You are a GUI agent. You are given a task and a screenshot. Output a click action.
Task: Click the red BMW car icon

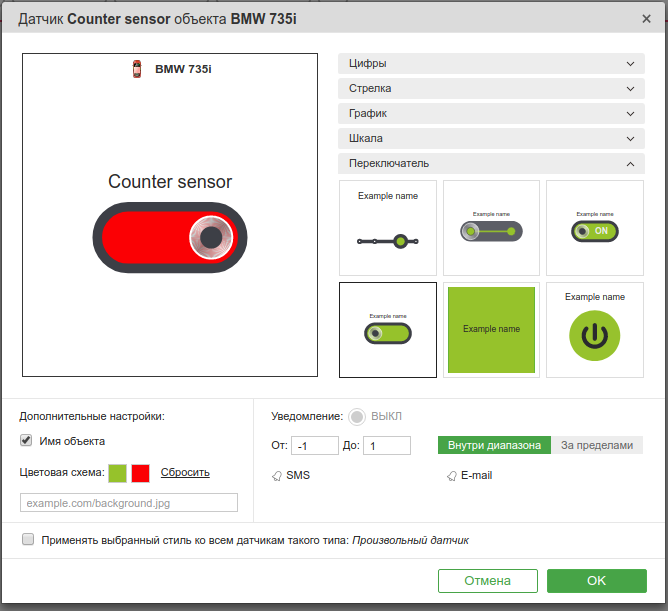coord(137,69)
